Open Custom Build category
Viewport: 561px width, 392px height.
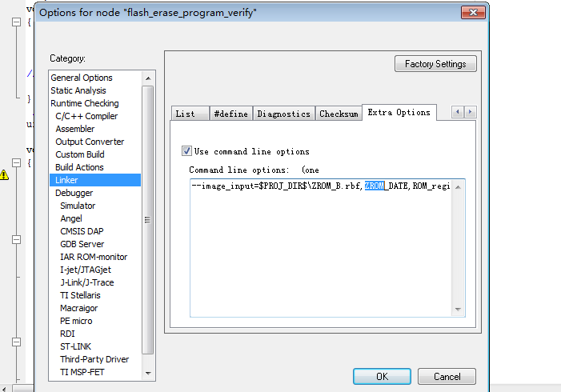80,154
